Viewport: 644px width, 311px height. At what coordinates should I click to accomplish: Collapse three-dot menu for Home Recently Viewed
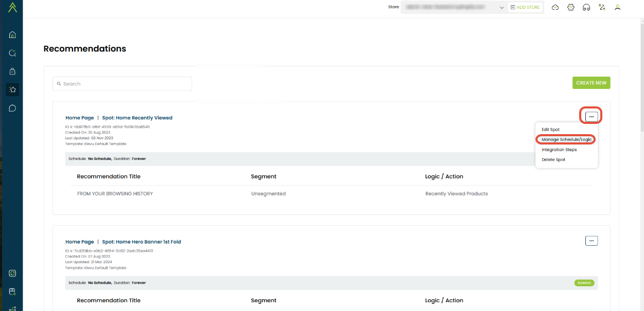[592, 117]
